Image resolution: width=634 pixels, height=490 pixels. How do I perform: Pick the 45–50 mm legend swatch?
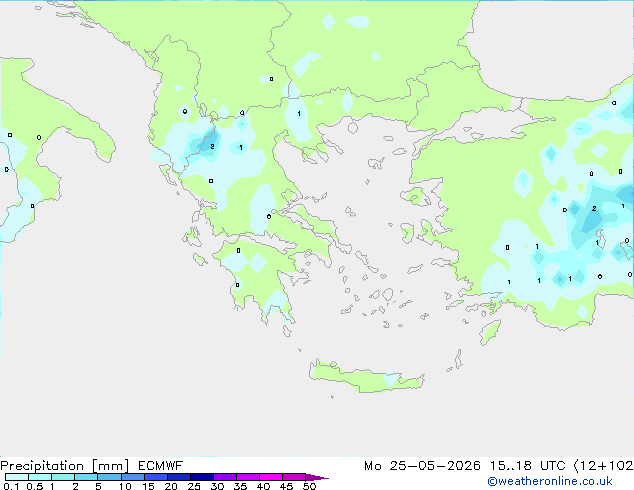pyautogui.click(x=294, y=477)
